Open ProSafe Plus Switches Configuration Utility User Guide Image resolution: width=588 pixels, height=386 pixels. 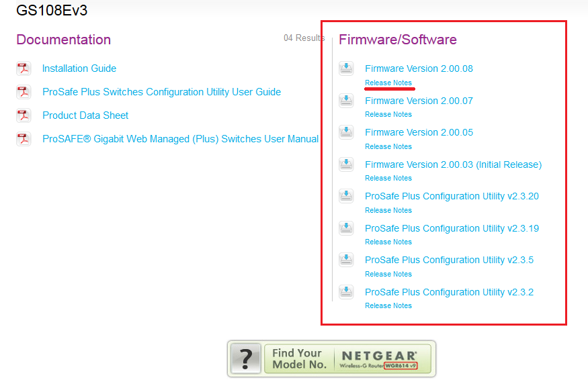(162, 92)
